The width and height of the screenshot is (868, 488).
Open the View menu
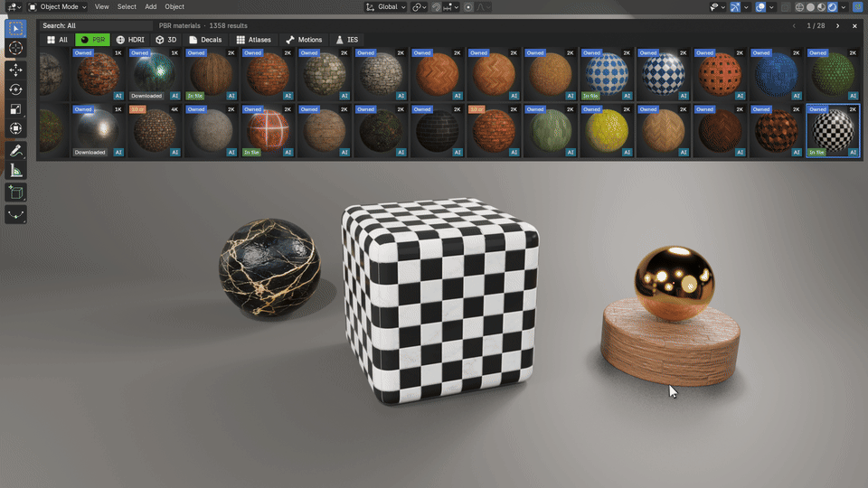[x=101, y=7]
